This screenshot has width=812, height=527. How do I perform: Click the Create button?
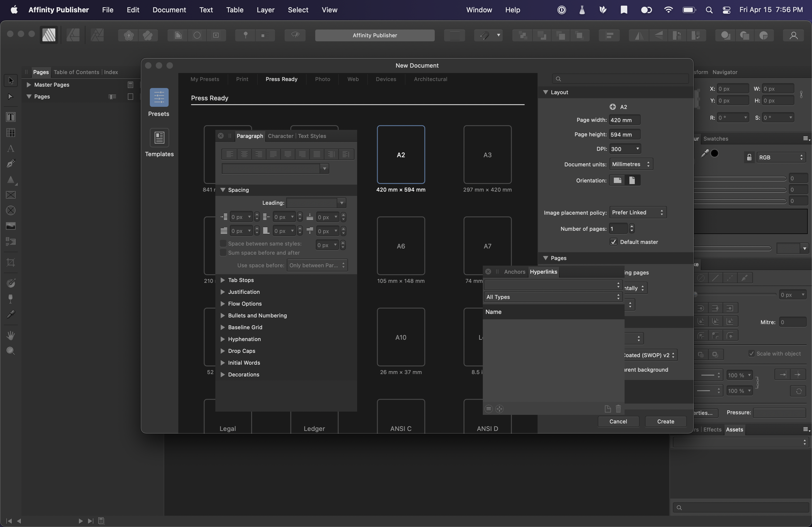(665, 422)
